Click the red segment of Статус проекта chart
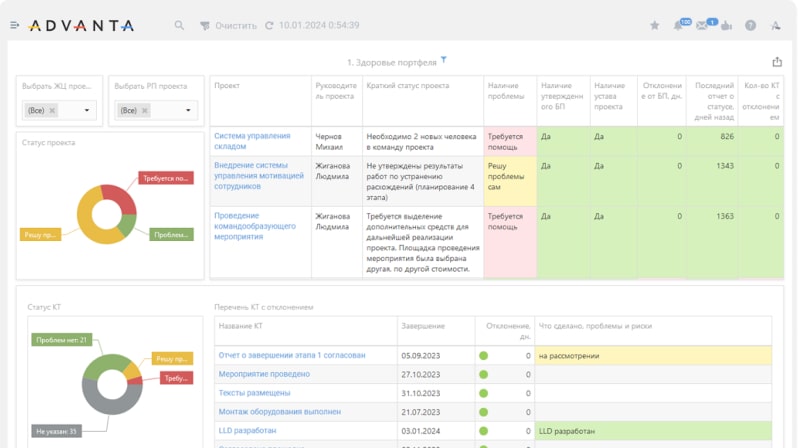Image resolution: width=800 pixels, height=448 pixels. (120, 198)
